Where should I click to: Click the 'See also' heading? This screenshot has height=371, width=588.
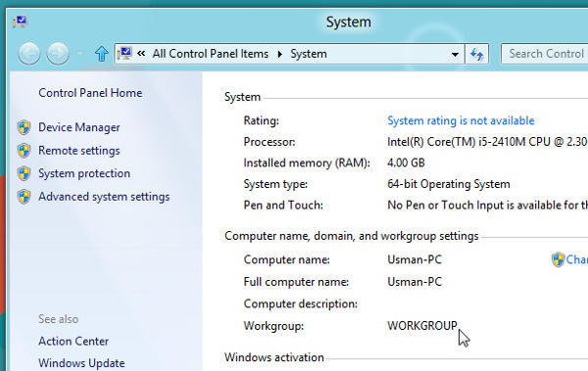[59, 319]
